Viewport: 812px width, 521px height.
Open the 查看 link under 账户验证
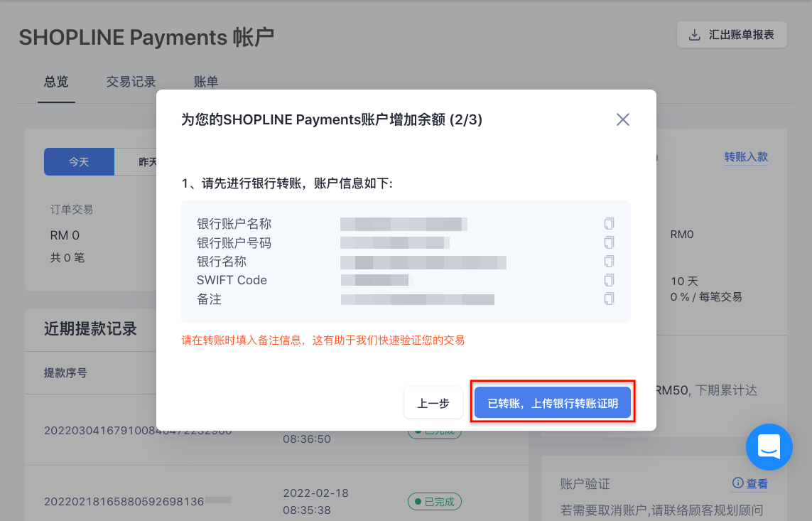[x=757, y=484]
